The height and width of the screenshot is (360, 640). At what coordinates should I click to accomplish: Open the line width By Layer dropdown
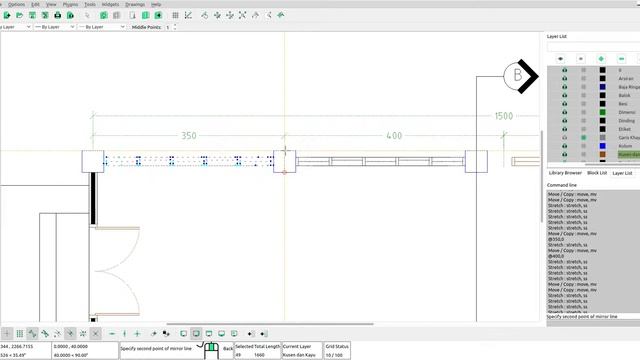[x=54, y=27]
